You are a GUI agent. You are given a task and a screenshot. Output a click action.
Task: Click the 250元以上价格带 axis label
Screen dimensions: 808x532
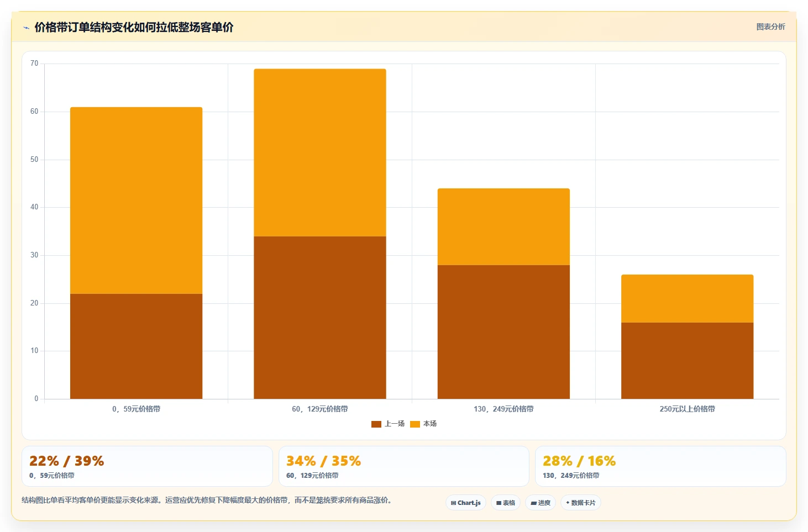pos(687,409)
